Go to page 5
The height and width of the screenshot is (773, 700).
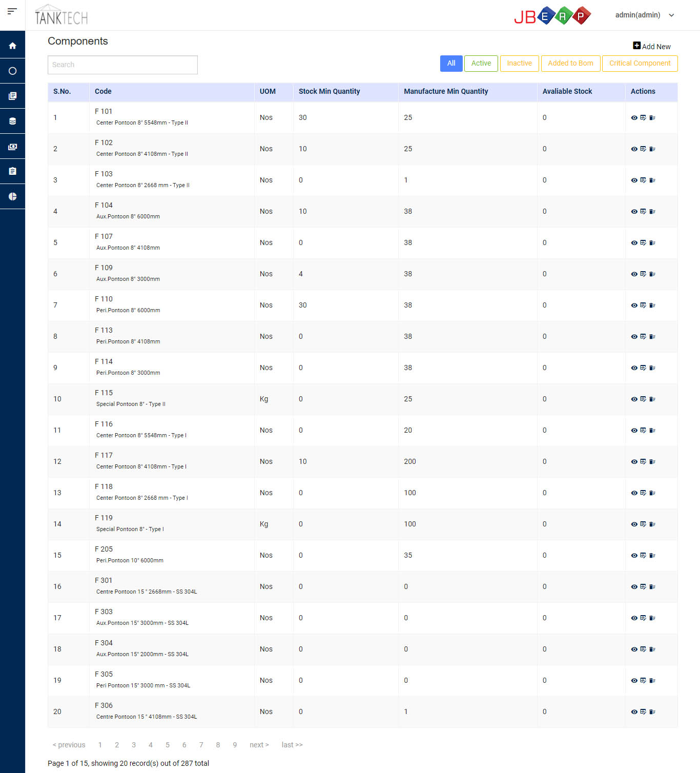pyautogui.click(x=168, y=745)
